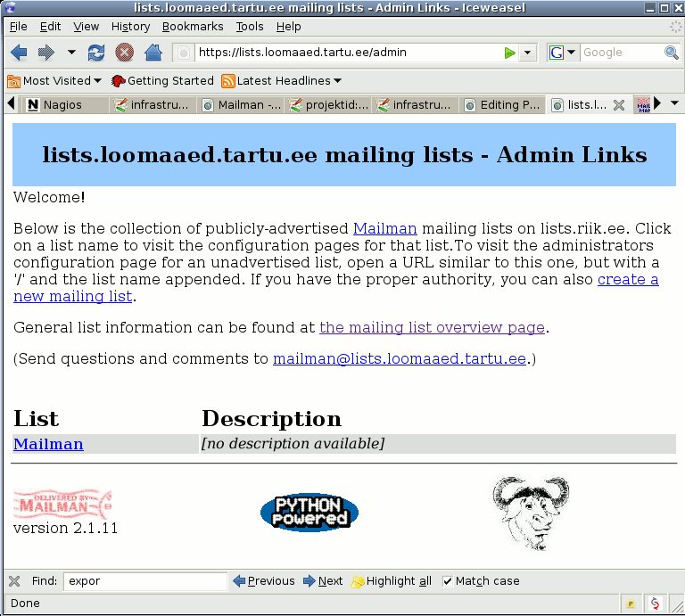
Task: Follow the create a new mailing list link
Action: pyautogui.click(x=628, y=279)
